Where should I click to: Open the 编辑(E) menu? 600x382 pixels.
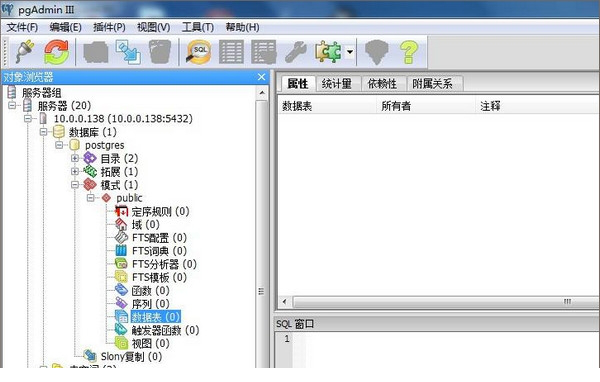(x=65, y=27)
